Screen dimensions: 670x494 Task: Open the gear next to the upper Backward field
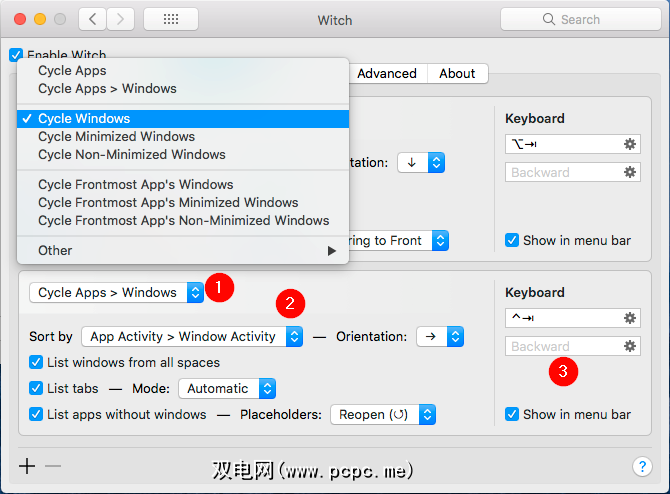[629, 172]
